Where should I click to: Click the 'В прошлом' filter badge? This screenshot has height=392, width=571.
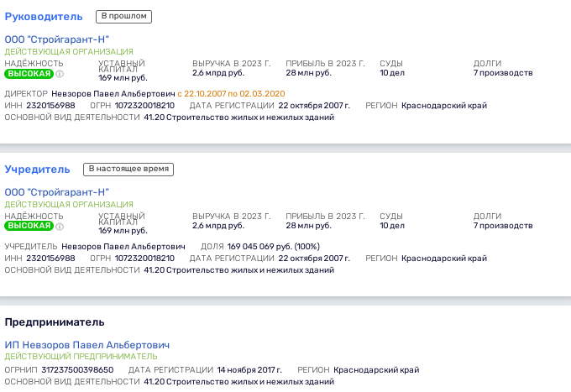[x=123, y=17]
